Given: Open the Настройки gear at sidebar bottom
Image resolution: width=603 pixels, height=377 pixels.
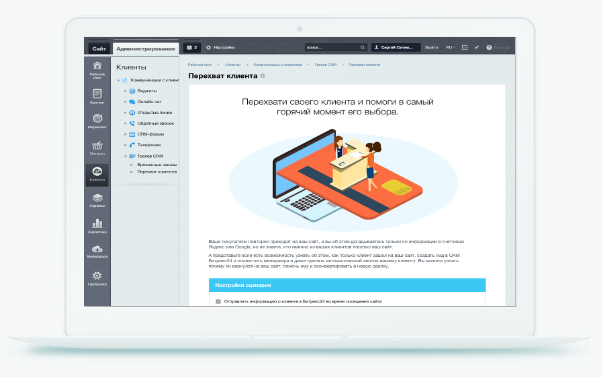Looking at the screenshot, I should pos(97,279).
